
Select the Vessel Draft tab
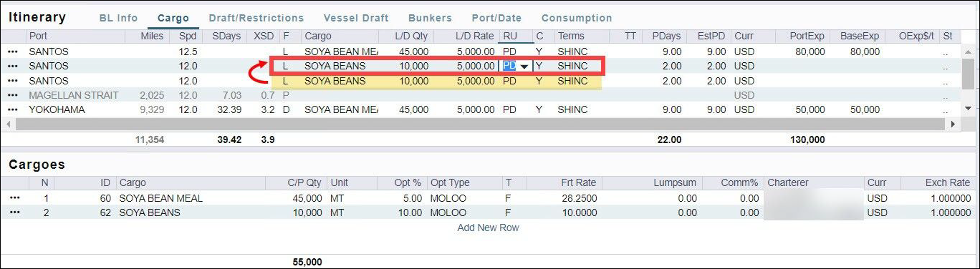click(356, 18)
